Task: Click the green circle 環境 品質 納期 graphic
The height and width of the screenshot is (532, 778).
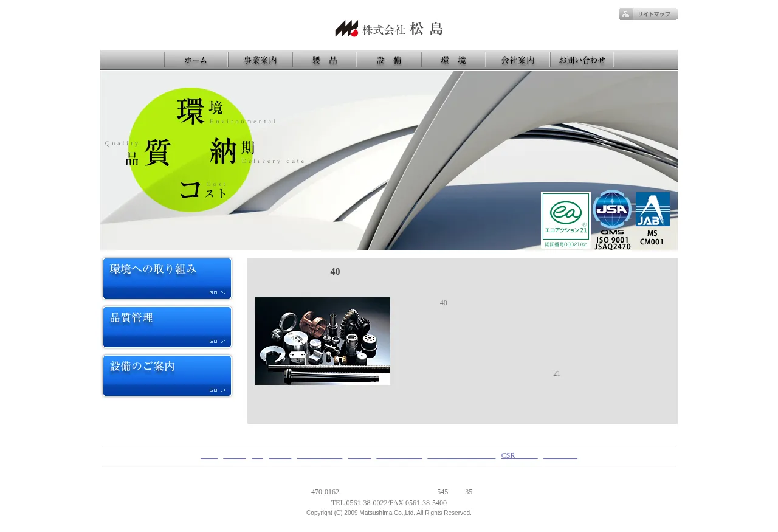Action: [190, 150]
